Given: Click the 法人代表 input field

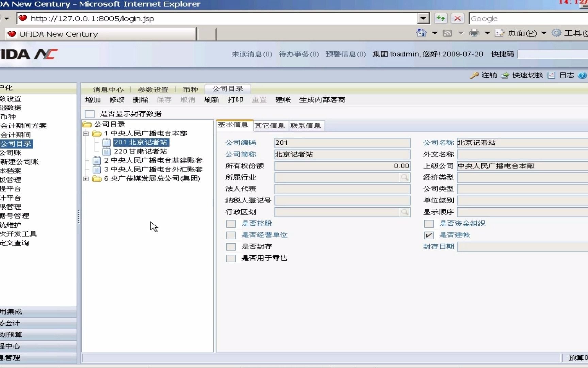Looking at the screenshot, I should [342, 189].
